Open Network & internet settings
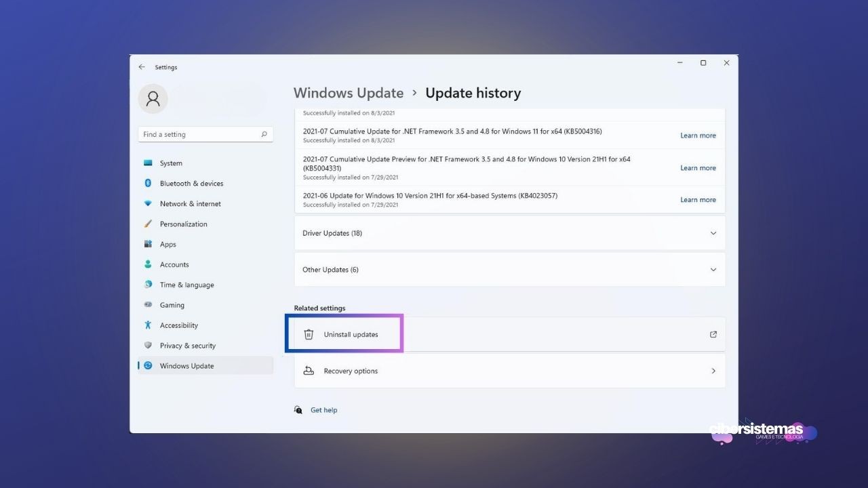 tap(191, 204)
